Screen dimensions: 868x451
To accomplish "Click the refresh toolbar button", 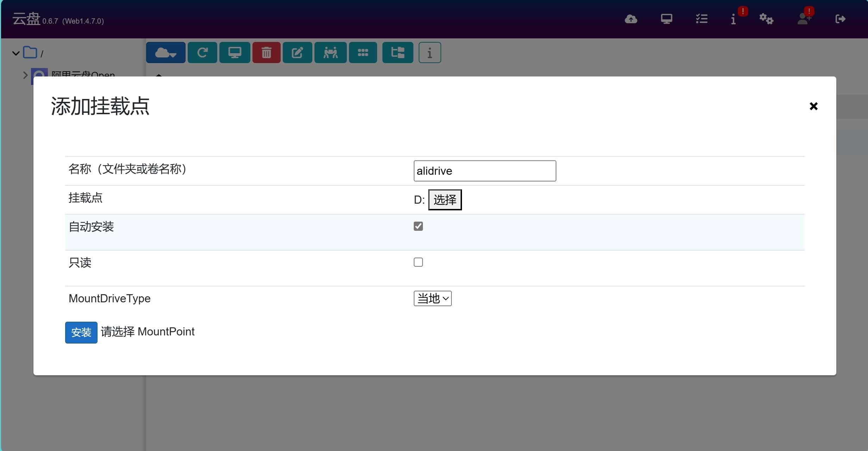I will [x=202, y=52].
